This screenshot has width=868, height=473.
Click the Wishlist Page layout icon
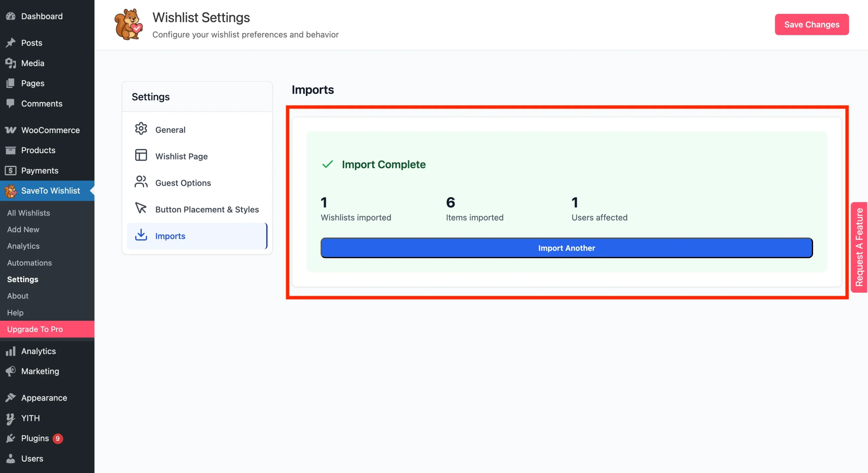(x=141, y=155)
